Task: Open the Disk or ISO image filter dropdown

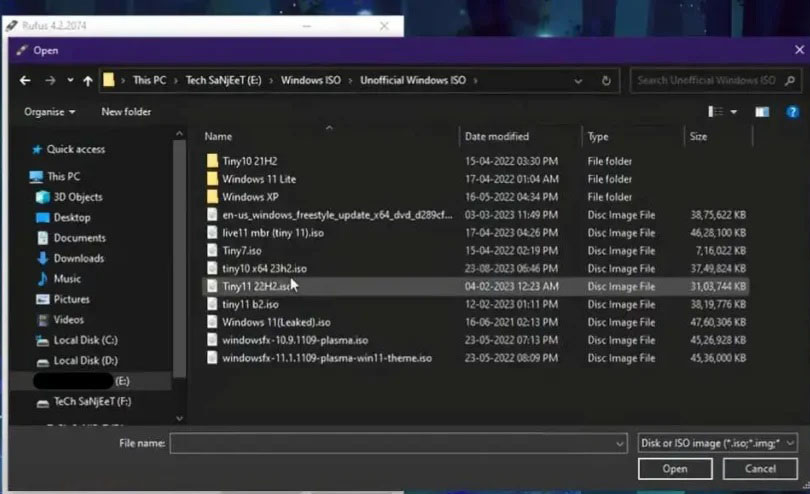Action: pyautogui.click(x=718, y=443)
